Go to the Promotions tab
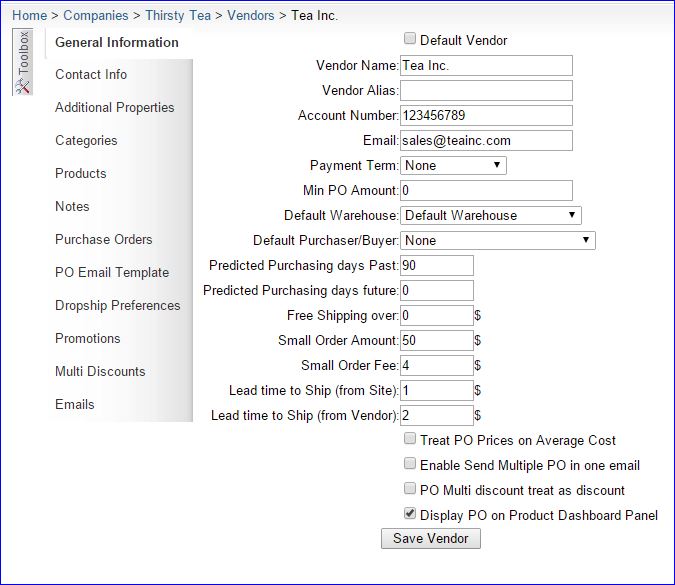Image resolution: width=675 pixels, height=585 pixels. [87, 338]
